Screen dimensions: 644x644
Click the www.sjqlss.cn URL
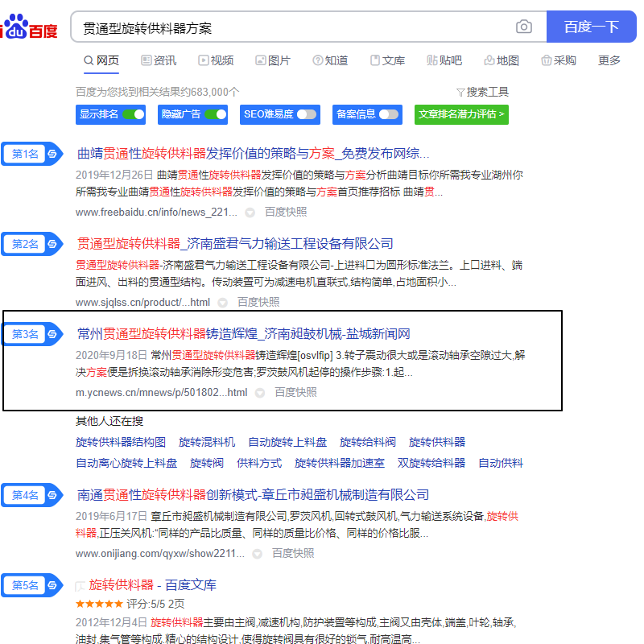[143, 303]
